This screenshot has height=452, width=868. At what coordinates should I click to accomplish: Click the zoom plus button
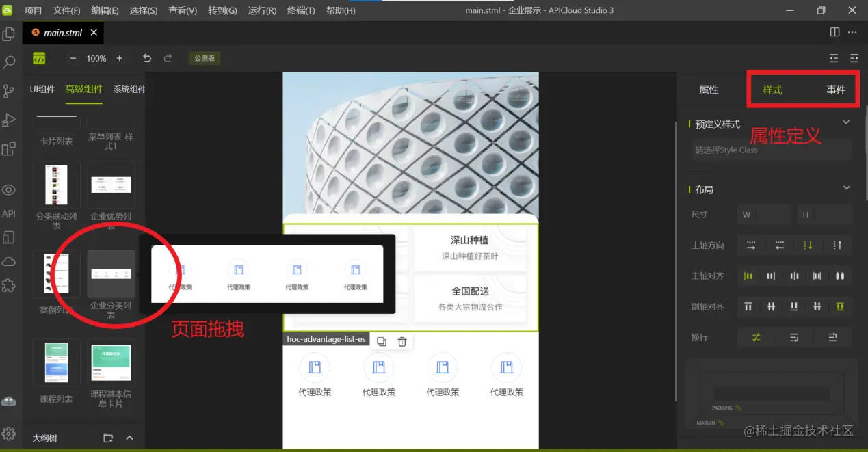tap(120, 59)
